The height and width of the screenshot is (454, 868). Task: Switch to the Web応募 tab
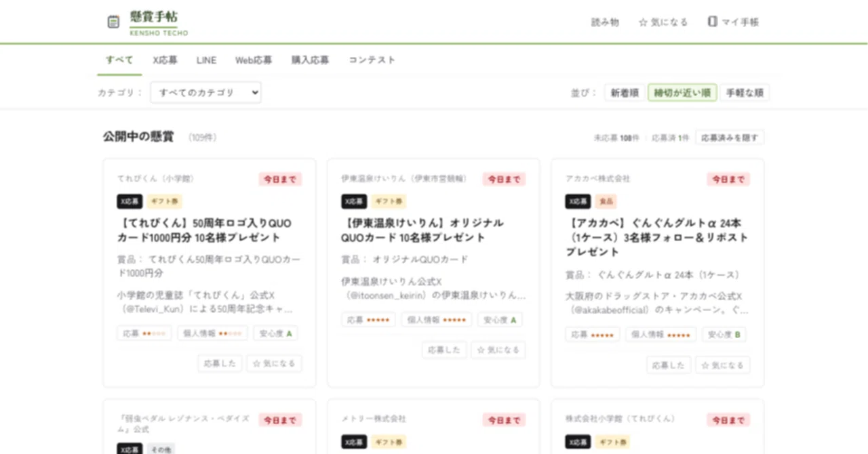(254, 60)
